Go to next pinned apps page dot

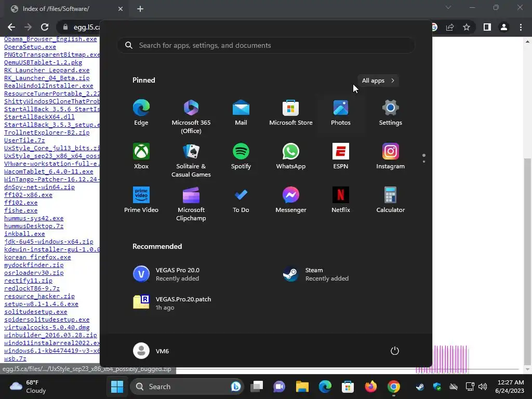[x=424, y=162]
